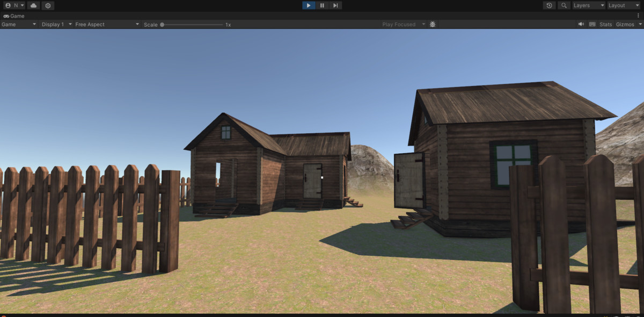The width and height of the screenshot is (644, 317).
Task: Click the debug bug icon next to Play Focused
Action: click(432, 24)
